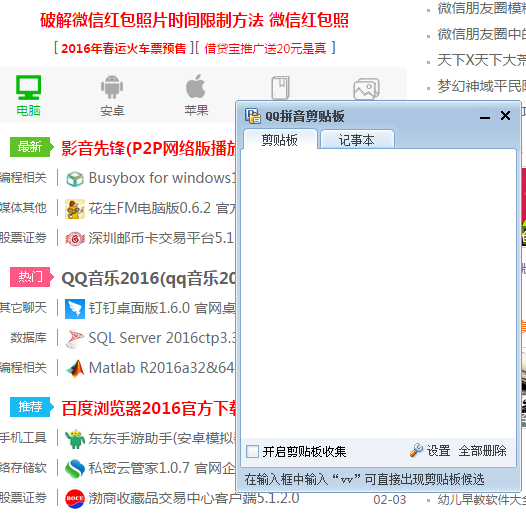Open the 天下X天下大 sidebar link
The height and width of the screenshot is (519, 526).
pyautogui.click(x=481, y=60)
